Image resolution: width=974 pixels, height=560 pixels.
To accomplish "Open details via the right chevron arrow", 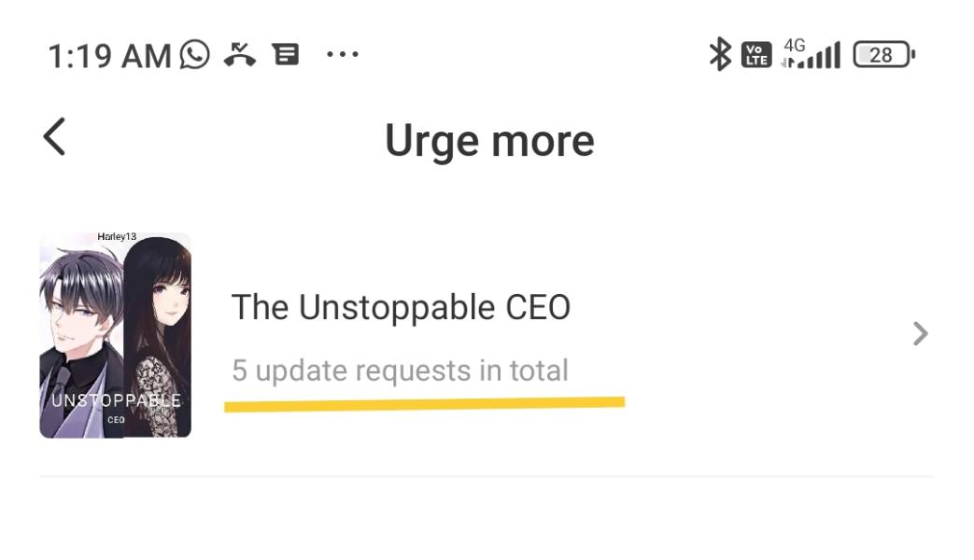I will (921, 334).
